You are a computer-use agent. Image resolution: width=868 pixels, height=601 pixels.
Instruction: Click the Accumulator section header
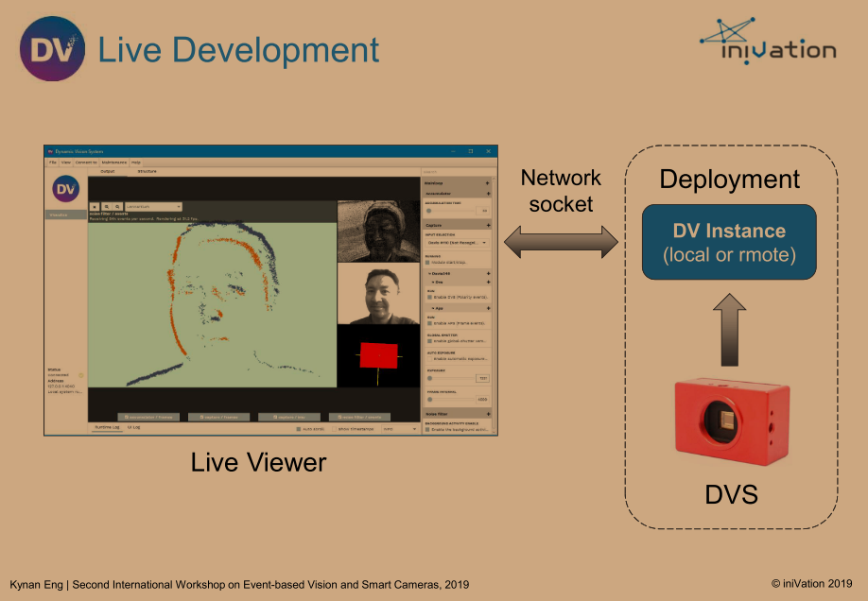(457, 194)
